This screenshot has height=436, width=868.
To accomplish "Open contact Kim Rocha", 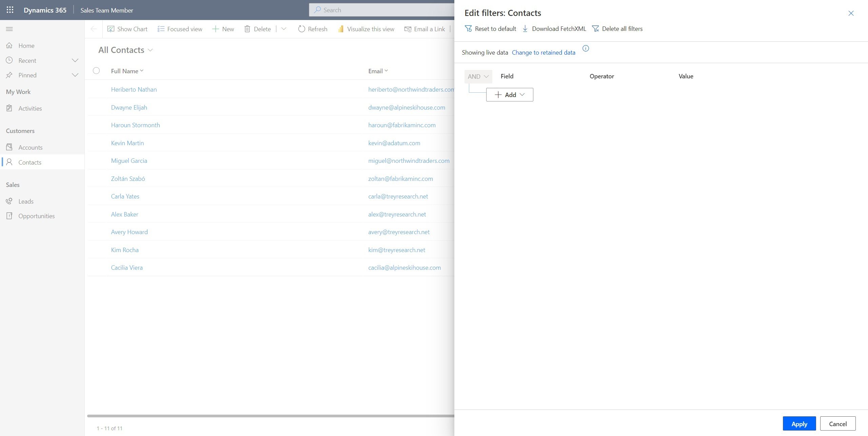I will (x=125, y=250).
